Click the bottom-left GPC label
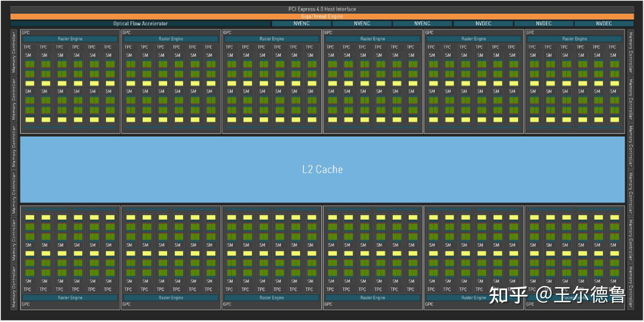Screen dimensions: 644x322 click(x=25, y=304)
